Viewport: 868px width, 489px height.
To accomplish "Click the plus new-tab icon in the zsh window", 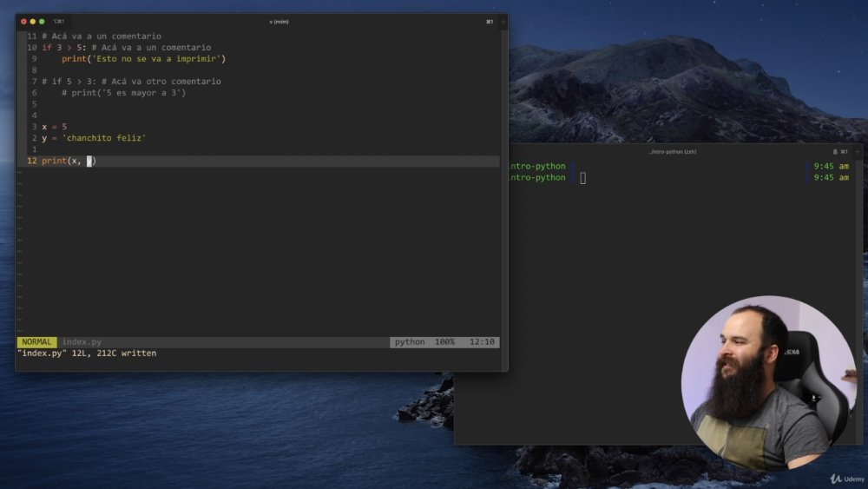I will click(858, 152).
